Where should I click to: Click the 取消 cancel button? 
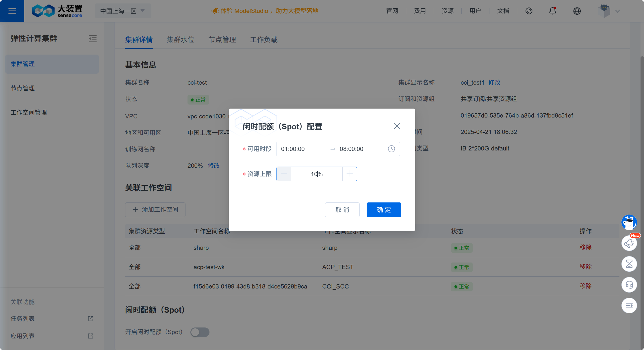(x=342, y=210)
